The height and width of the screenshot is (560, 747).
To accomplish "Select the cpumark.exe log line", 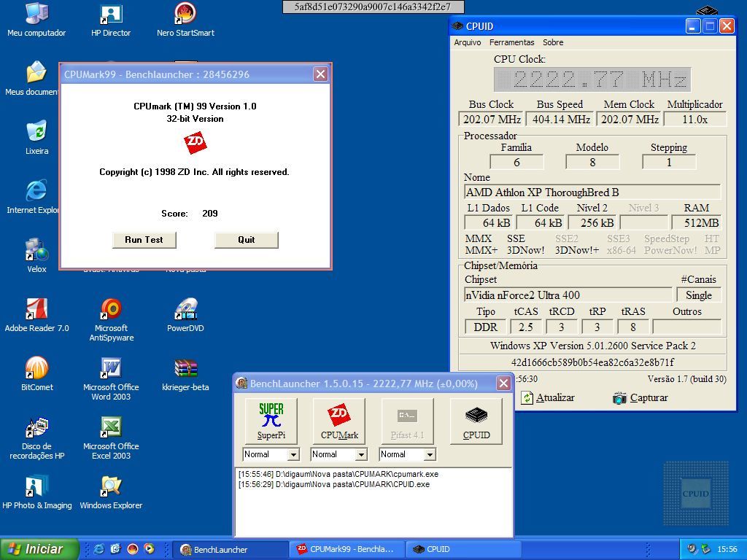I will pyautogui.click(x=338, y=474).
